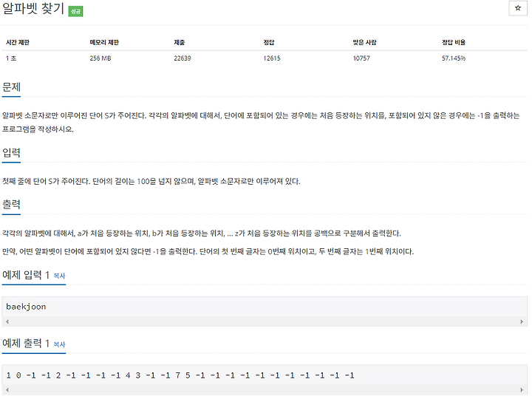Click left scroll arrow under example input

point(7,321)
